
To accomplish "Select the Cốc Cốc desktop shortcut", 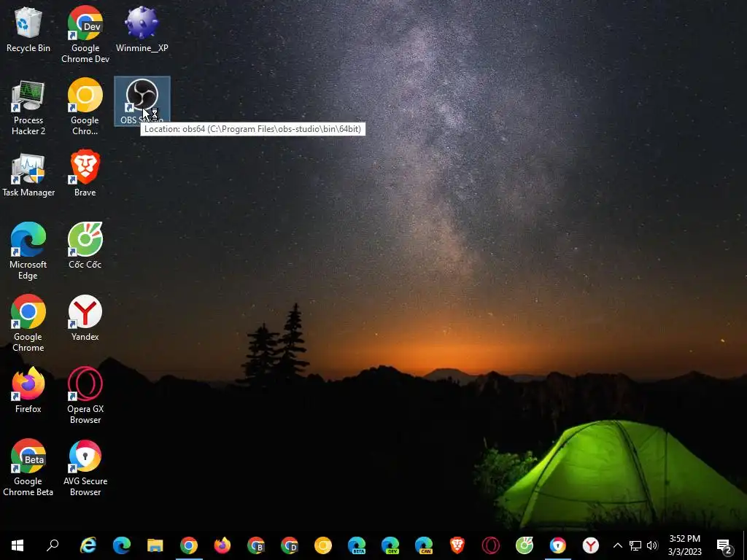I will [85, 246].
